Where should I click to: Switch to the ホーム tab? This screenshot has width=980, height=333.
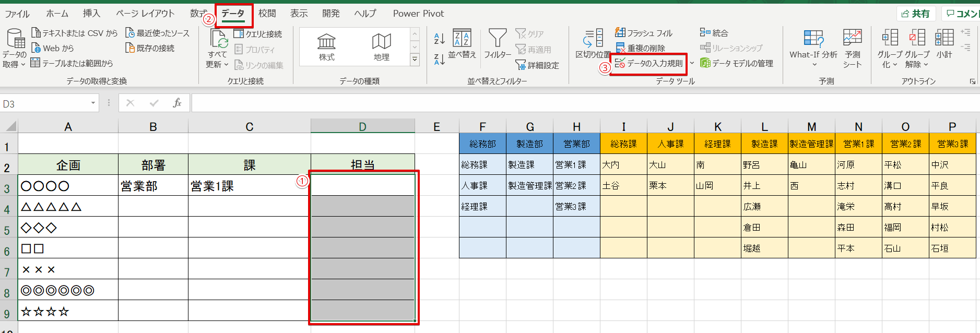(57, 14)
